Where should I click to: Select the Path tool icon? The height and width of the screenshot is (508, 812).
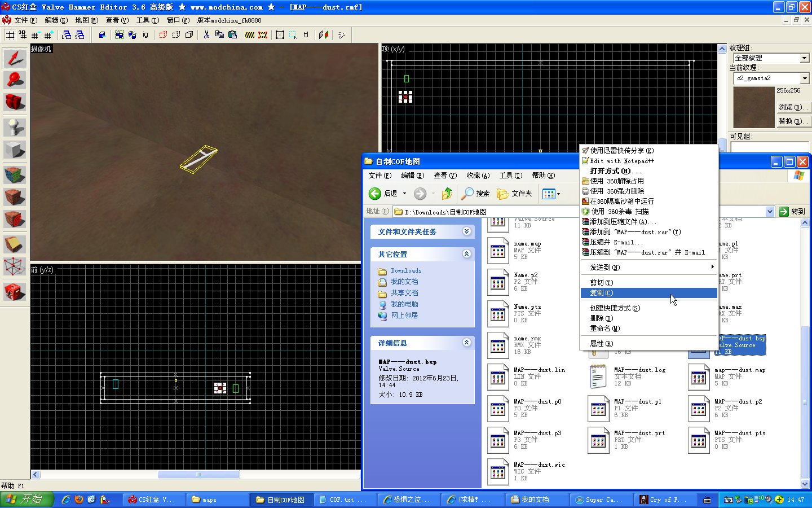(x=15, y=292)
